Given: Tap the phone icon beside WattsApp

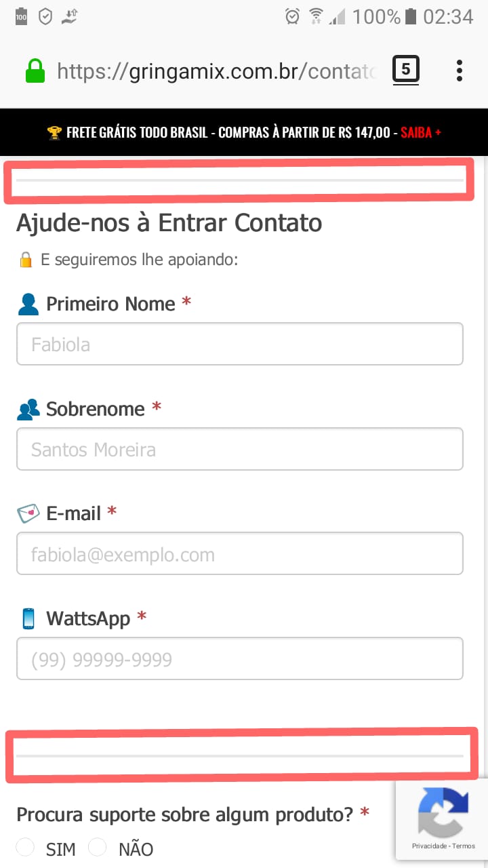Looking at the screenshot, I should pos(28,618).
